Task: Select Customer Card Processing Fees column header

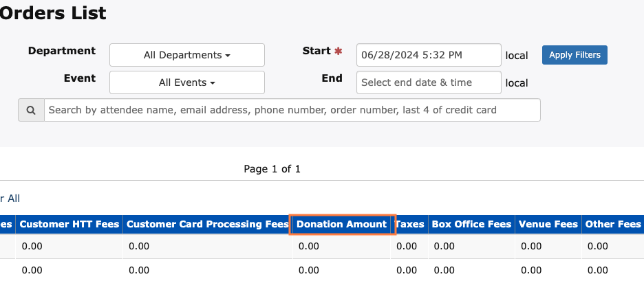Action: (x=208, y=224)
